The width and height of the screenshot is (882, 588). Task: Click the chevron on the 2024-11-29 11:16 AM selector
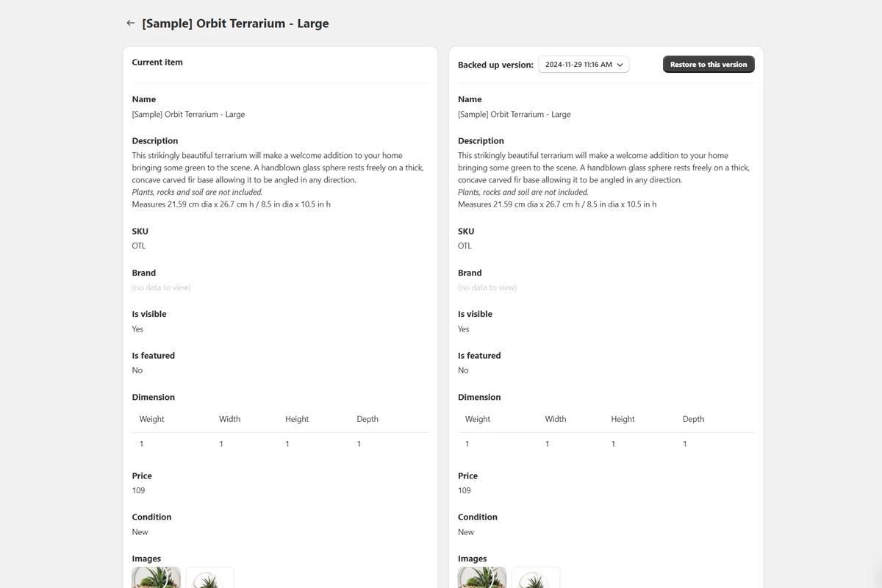[x=620, y=64]
